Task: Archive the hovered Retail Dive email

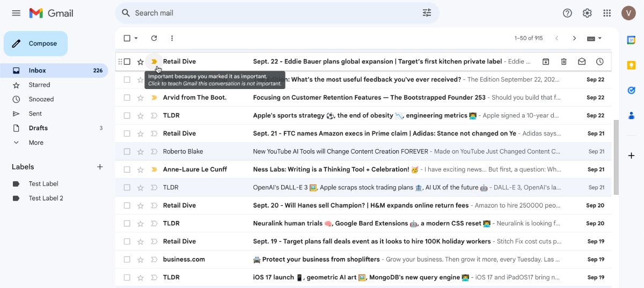Action: [545, 62]
